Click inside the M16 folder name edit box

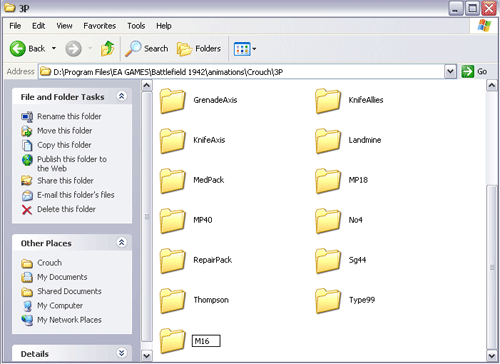[206, 341]
